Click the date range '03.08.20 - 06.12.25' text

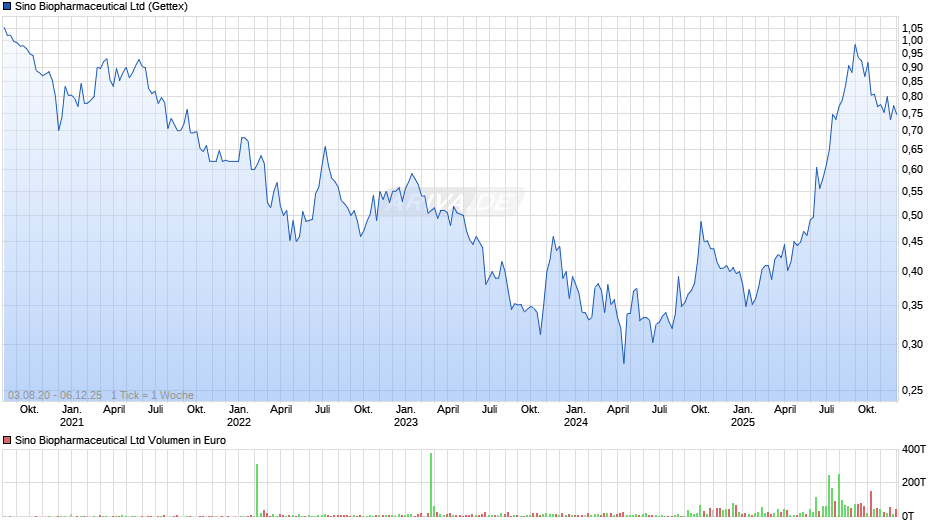(x=55, y=395)
